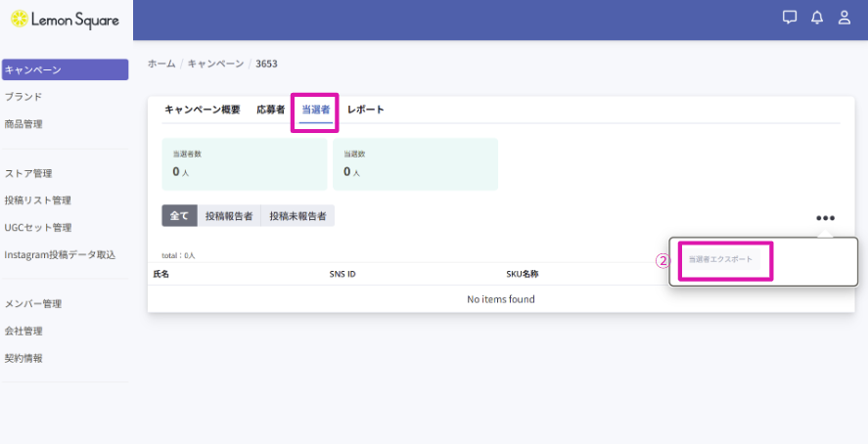The image size is (868, 444).
Task: Open 商品管理 in the sidebar
Action: [23, 124]
